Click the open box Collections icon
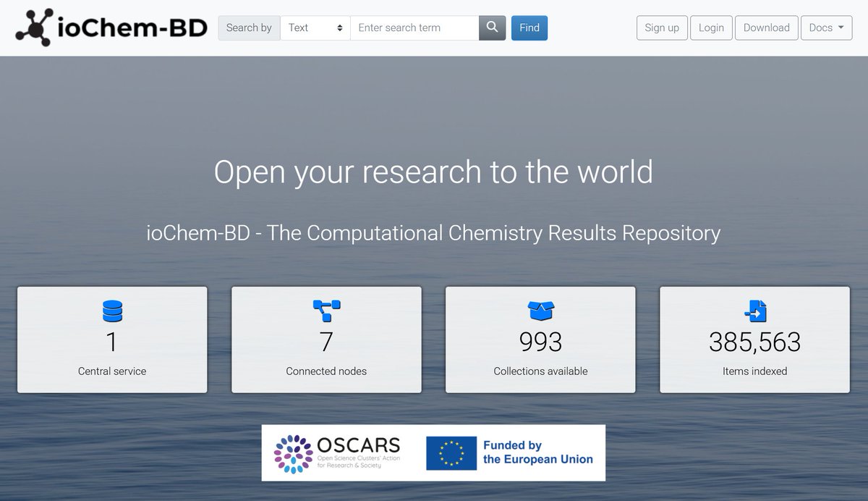Image resolution: width=868 pixels, height=501 pixels. pyautogui.click(x=540, y=311)
